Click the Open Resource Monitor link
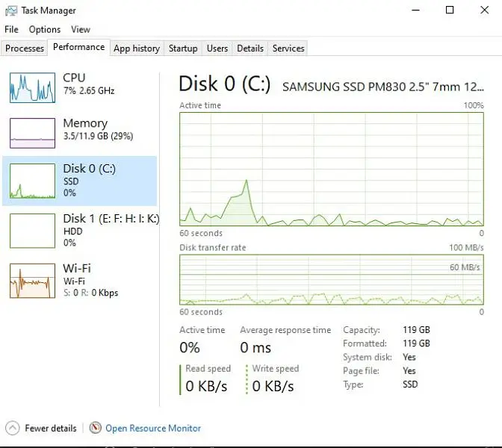502x448 pixels. point(153,429)
